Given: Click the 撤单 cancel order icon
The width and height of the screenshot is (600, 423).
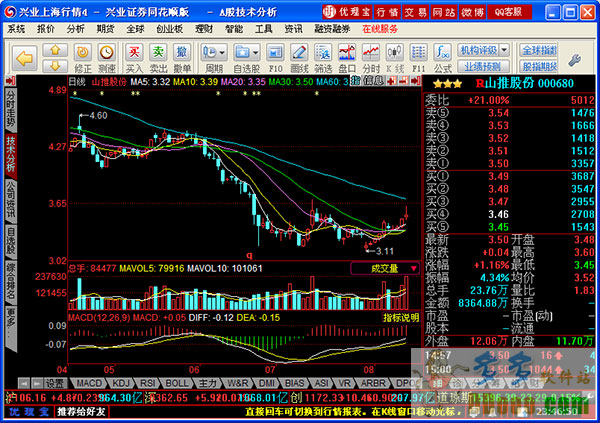Looking at the screenshot, I should tap(182, 58).
